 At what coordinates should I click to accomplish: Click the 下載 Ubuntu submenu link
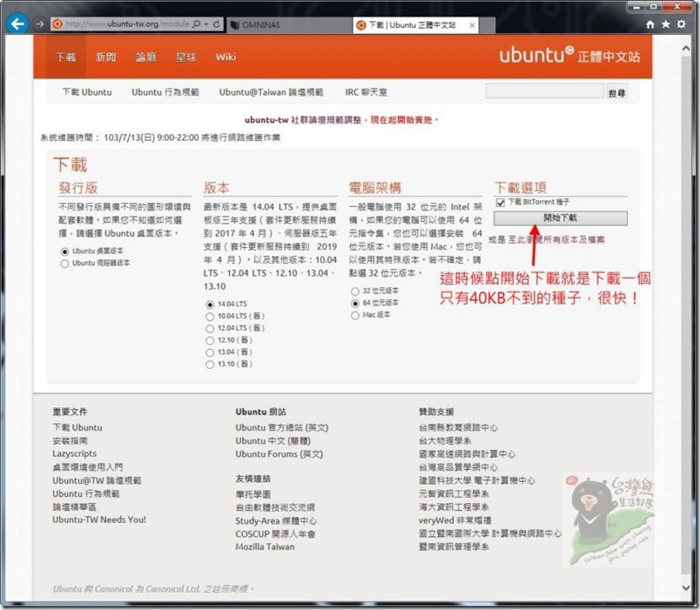point(87,92)
